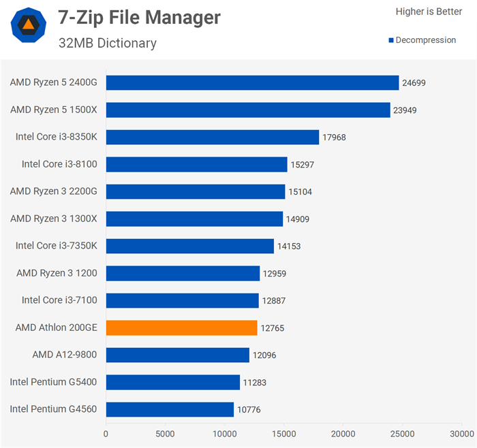The image size is (477, 448).
Task: Click the 12959 value for Ryzen 3 1200
Action: pyautogui.click(x=275, y=274)
